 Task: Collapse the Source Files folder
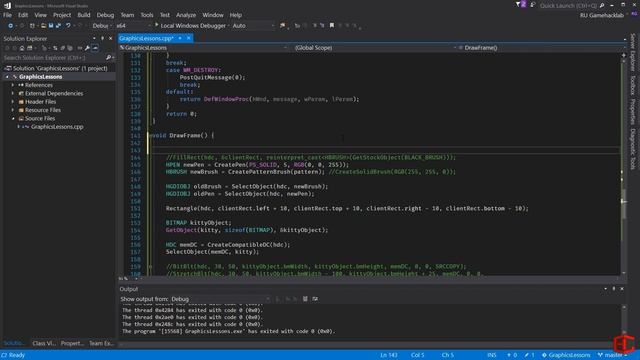(x=13, y=118)
